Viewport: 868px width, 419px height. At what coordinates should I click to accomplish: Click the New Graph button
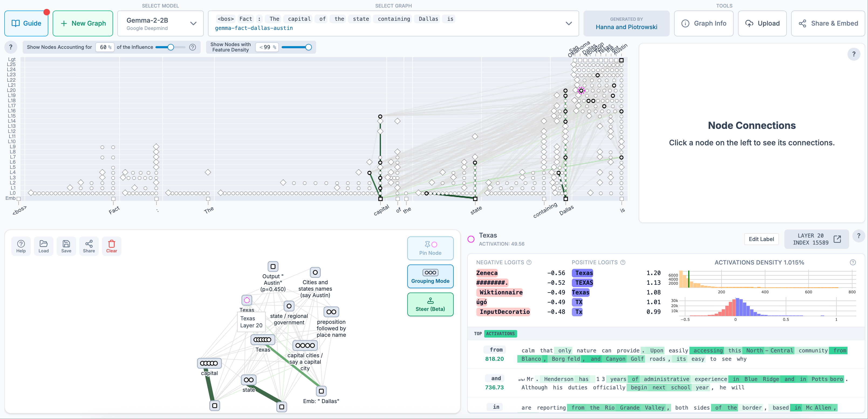point(83,23)
